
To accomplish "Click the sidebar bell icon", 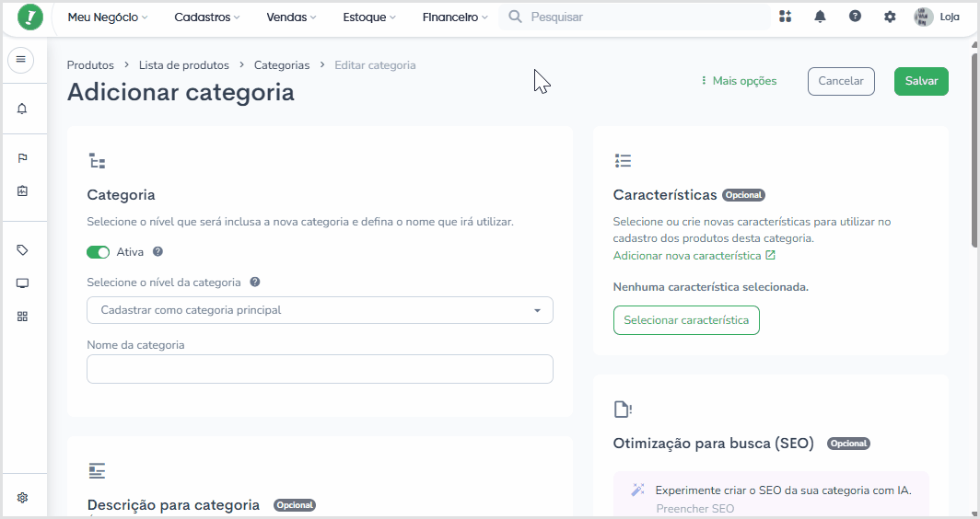I will (x=22, y=109).
